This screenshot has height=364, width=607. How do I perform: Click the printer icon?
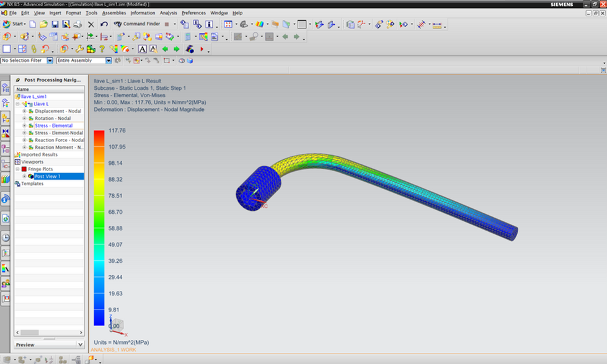point(78,24)
